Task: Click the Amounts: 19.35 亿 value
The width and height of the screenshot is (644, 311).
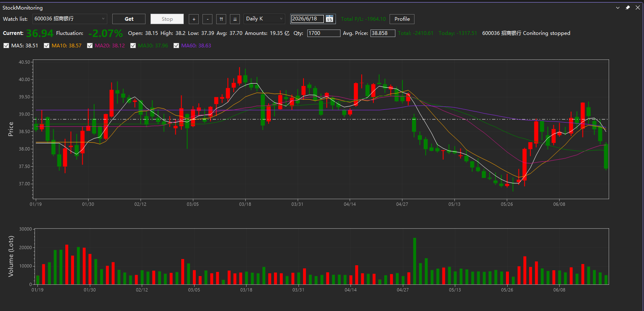Action: [267, 33]
